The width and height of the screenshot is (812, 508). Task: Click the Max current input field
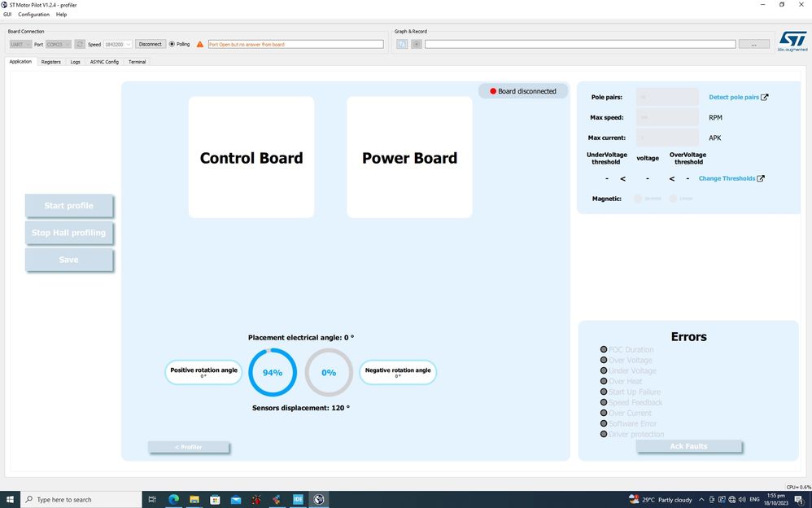[667, 138]
